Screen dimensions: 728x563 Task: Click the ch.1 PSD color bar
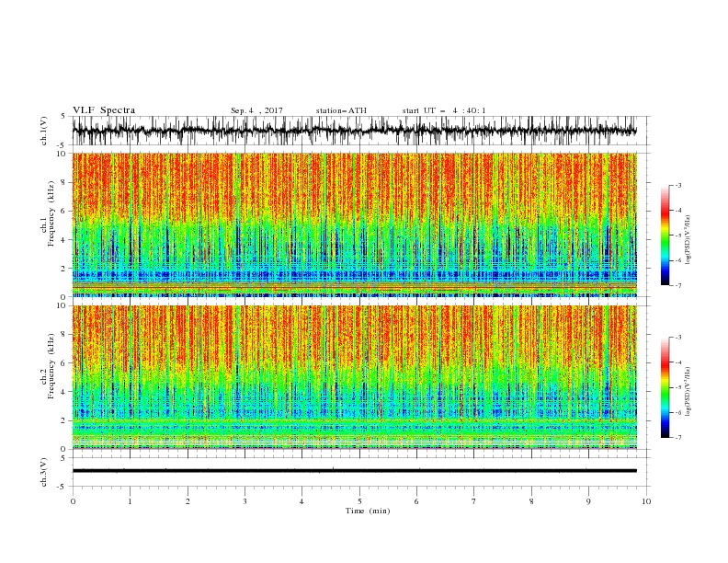tap(665, 236)
